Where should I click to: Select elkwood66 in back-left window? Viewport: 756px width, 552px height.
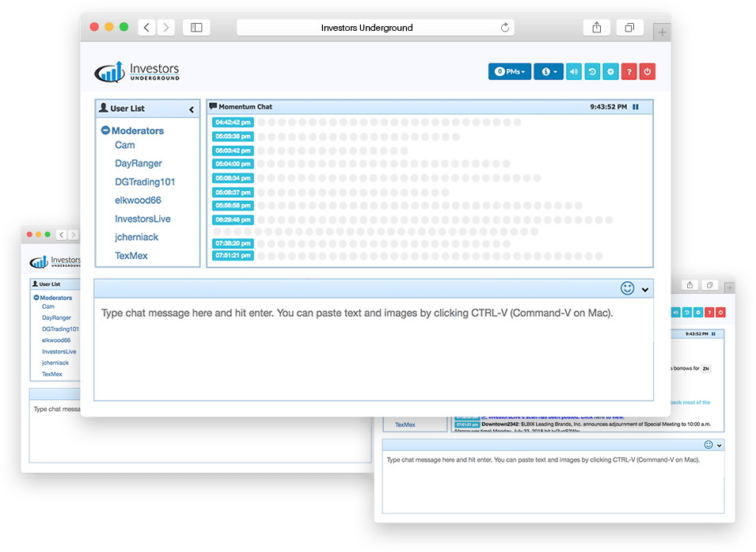pyautogui.click(x=56, y=341)
